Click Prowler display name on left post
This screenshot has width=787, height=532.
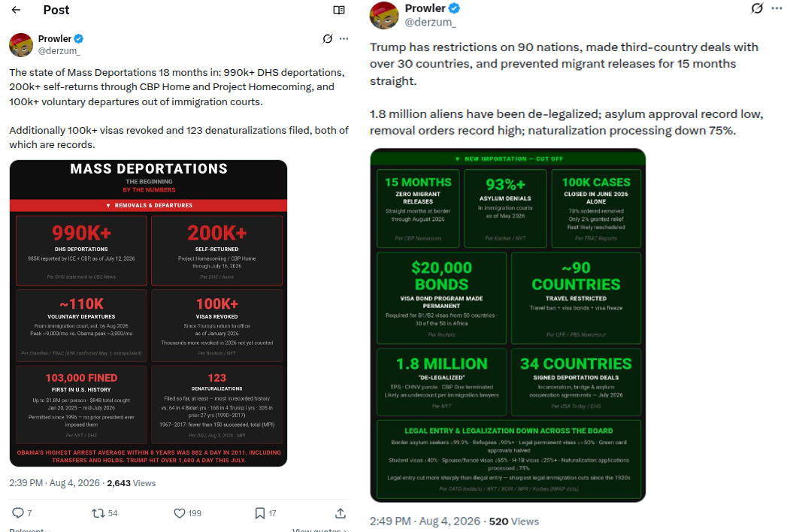[x=55, y=38]
